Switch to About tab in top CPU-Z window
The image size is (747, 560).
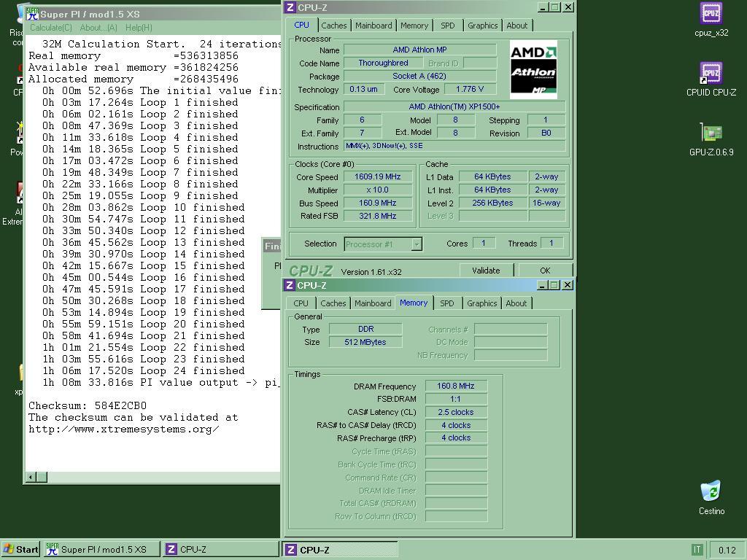[517, 26]
